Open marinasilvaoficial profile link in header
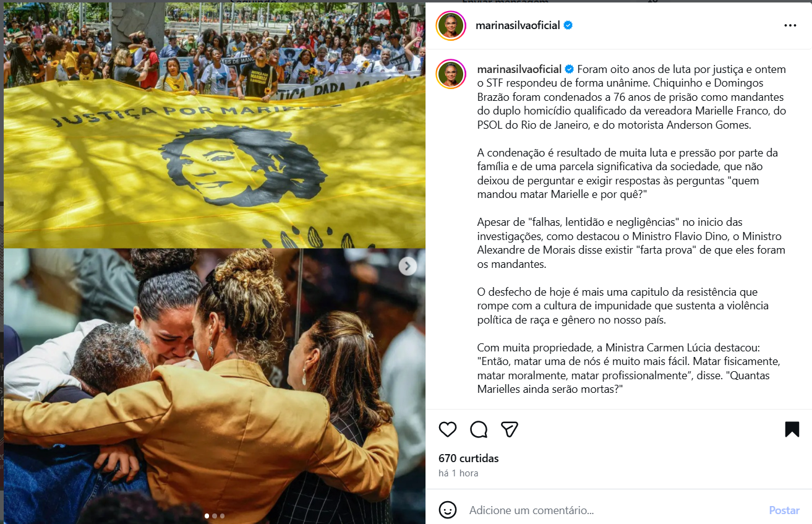Viewport: 812px width, 524px height. pyautogui.click(x=518, y=25)
